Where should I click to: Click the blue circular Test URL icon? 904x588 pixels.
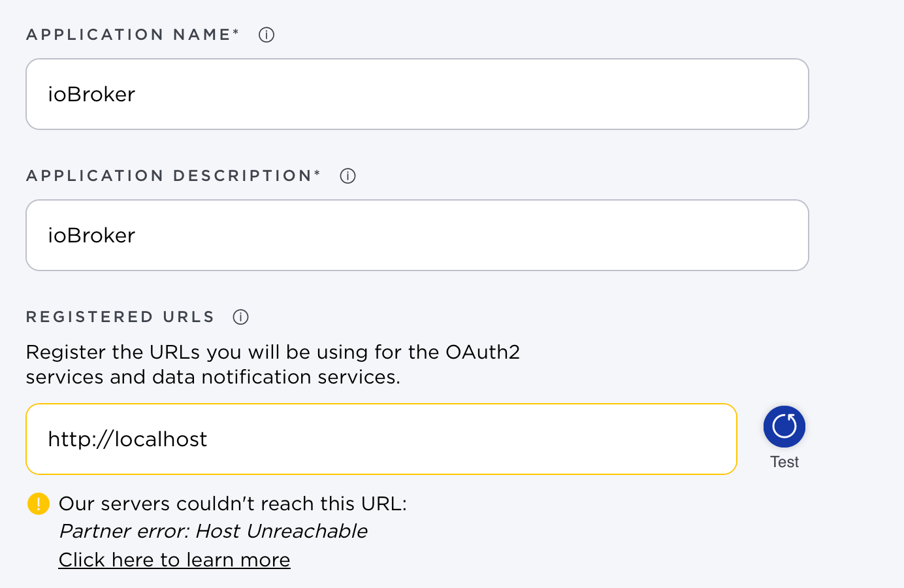click(784, 427)
